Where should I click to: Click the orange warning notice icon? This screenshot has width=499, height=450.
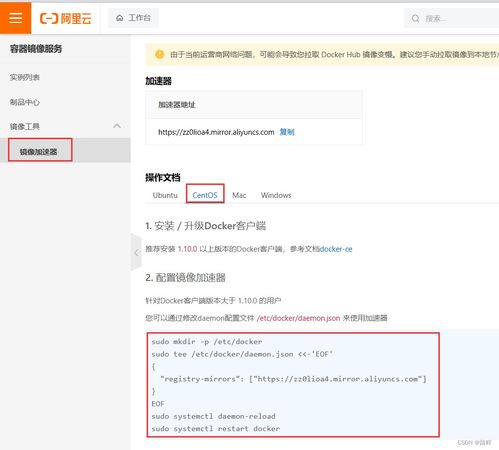[x=159, y=54]
